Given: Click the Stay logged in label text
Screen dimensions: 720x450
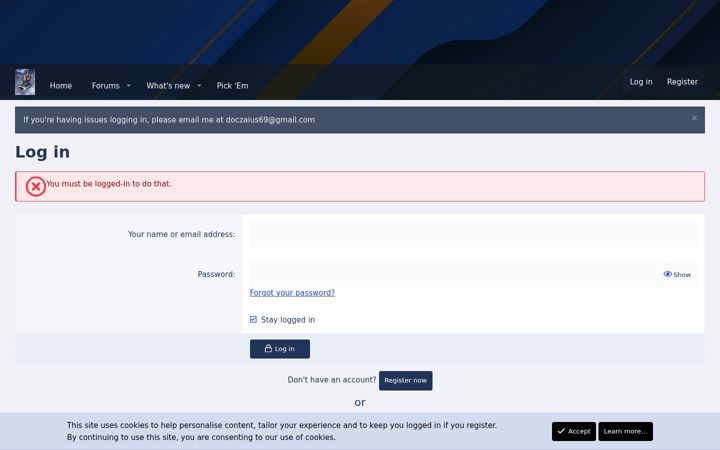Looking at the screenshot, I should pyautogui.click(x=288, y=320).
